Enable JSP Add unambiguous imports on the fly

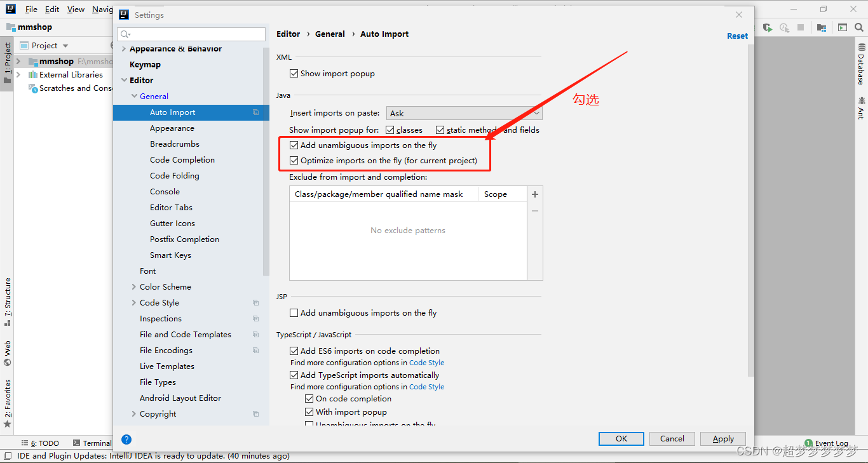[x=294, y=313]
